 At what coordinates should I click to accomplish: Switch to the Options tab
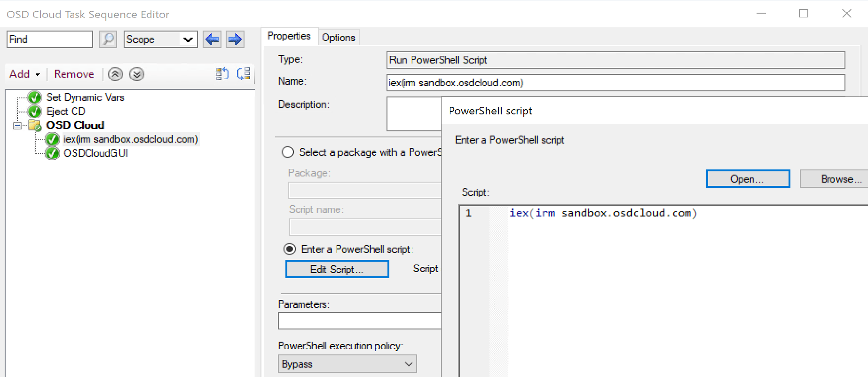point(339,37)
